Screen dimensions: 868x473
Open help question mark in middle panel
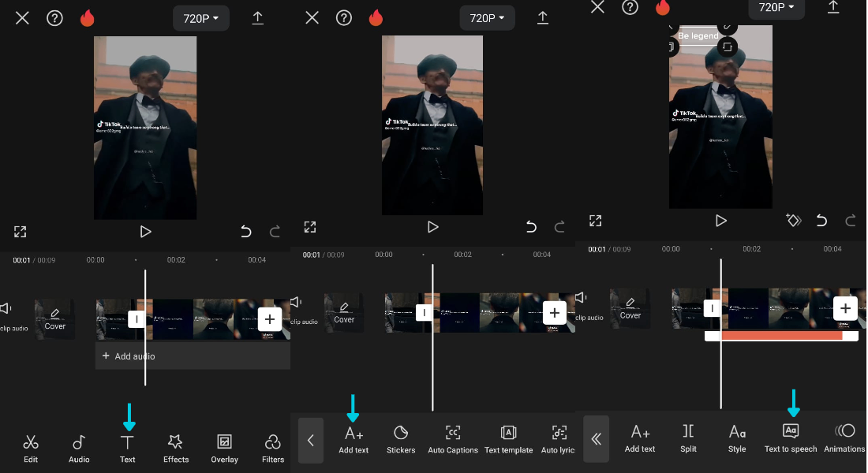point(344,17)
